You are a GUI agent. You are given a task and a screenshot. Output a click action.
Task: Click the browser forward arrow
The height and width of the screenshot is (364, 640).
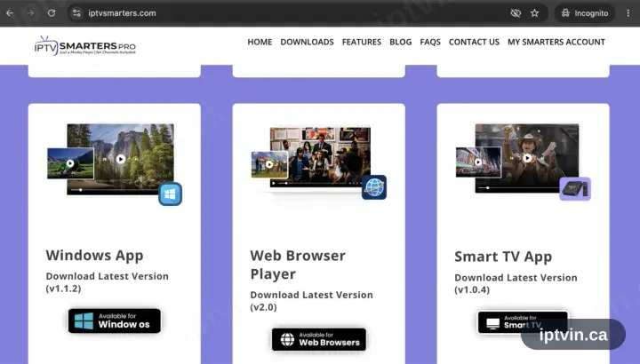click(30, 13)
